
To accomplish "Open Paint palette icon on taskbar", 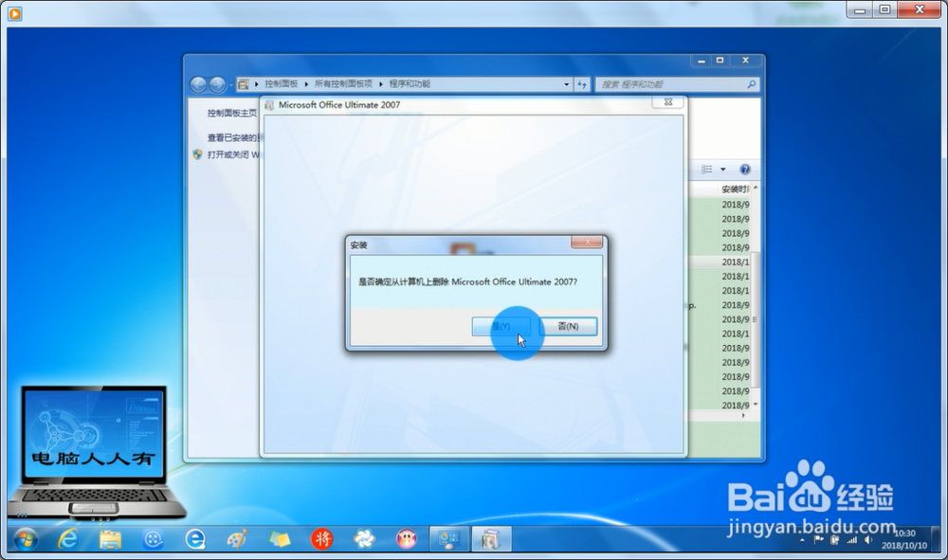I will point(237,539).
